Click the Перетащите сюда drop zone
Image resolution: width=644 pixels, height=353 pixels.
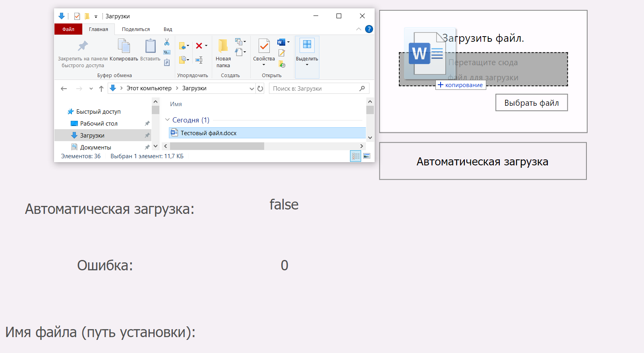pyautogui.click(x=483, y=70)
